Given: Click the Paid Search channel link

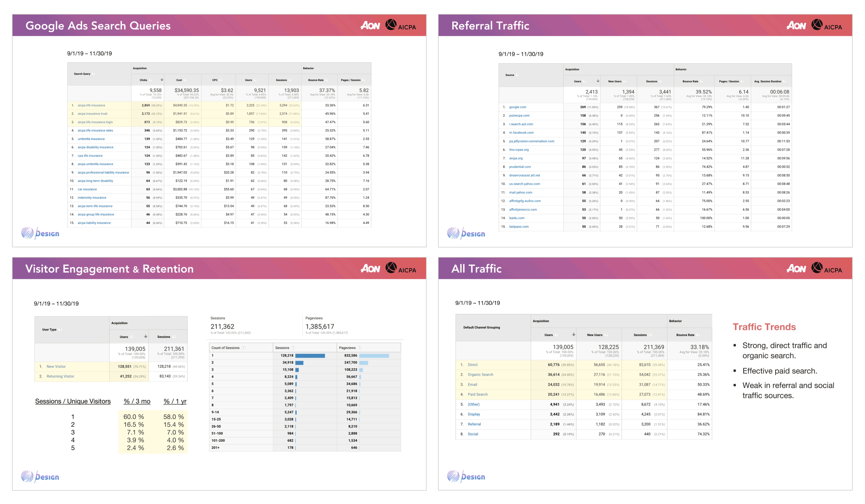Looking at the screenshot, I should (x=477, y=395).
